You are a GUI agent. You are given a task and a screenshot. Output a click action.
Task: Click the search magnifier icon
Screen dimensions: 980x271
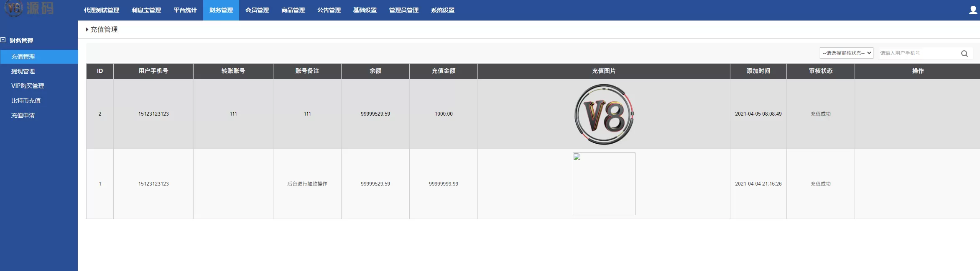964,54
